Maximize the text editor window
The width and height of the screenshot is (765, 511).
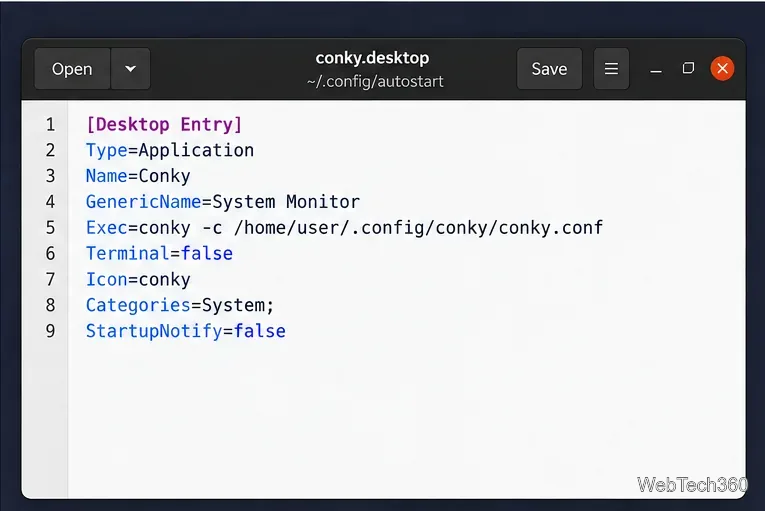(688, 68)
